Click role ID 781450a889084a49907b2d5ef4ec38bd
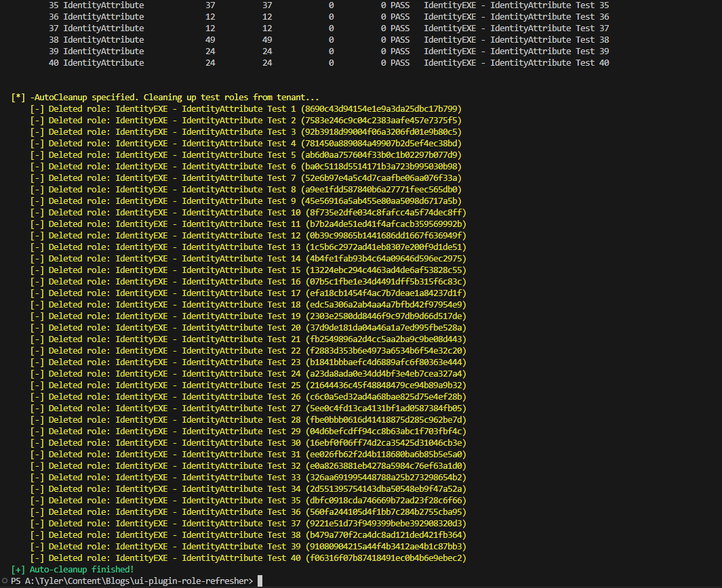This screenshot has width=722, height=588. tap(381, 144)
